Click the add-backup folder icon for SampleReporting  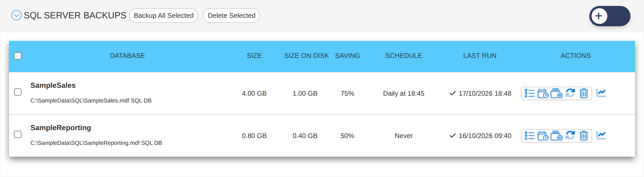pos(556,136)
